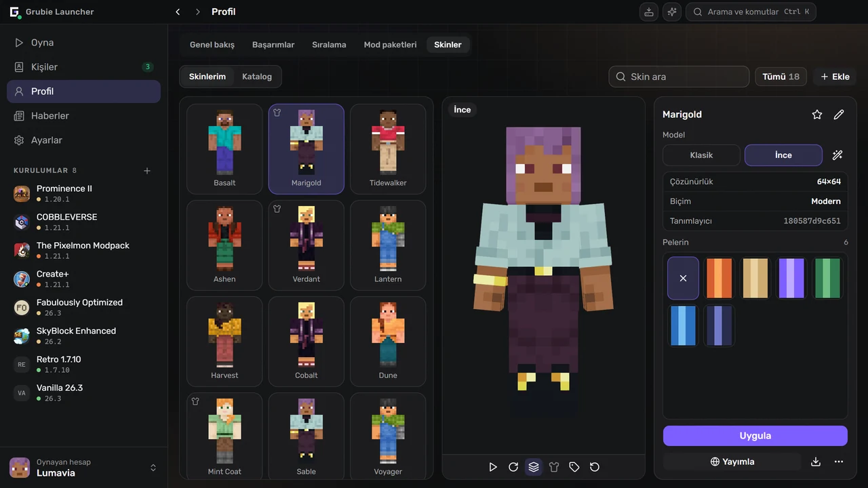Click the tag icon under the preview
The width and height of the screenshot is (868, 488).
click(574, 467)
